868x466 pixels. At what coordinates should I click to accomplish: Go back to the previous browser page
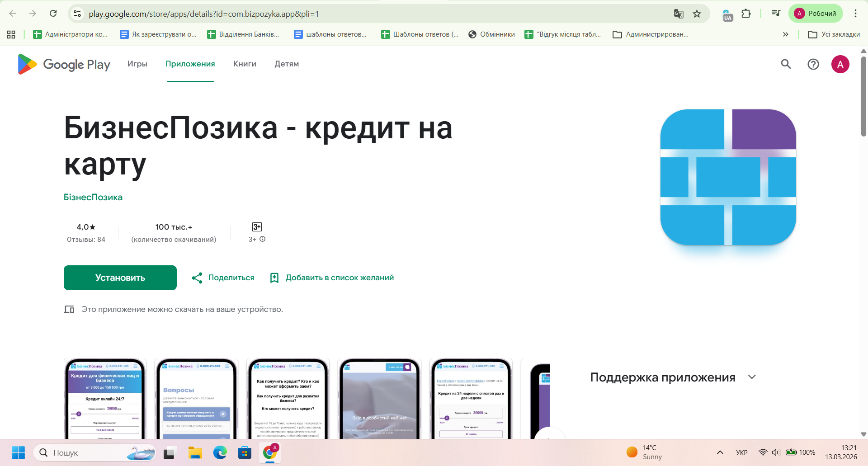(13, 14)
